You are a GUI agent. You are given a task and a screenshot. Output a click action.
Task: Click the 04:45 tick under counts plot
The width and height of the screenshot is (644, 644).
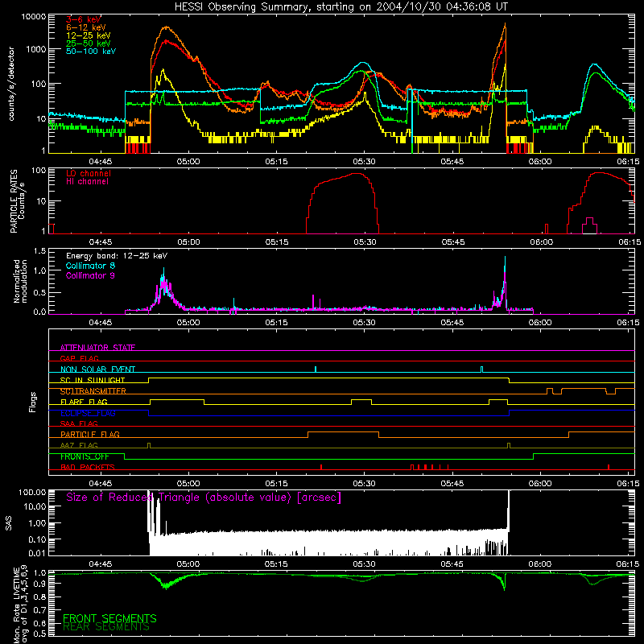(101, 162)
